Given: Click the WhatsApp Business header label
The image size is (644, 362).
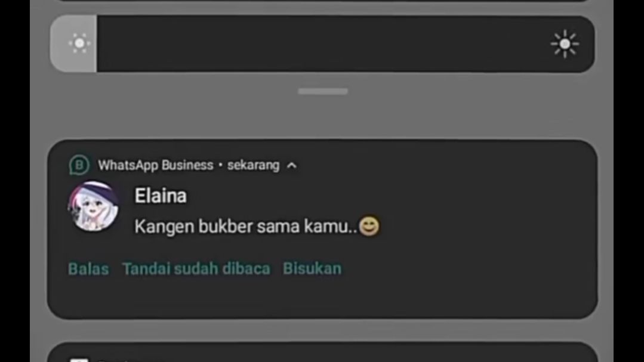Looking at the screenshot, I should (156, 165).
